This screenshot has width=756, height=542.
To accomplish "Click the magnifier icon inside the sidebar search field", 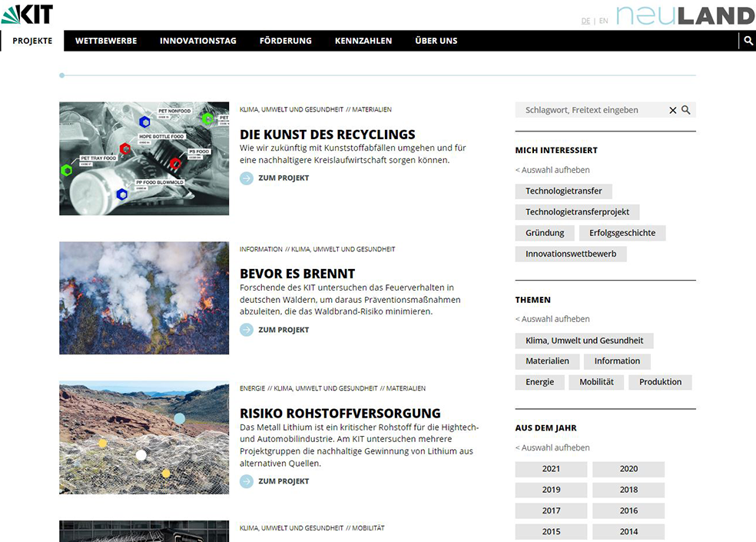I will [686, 110].
